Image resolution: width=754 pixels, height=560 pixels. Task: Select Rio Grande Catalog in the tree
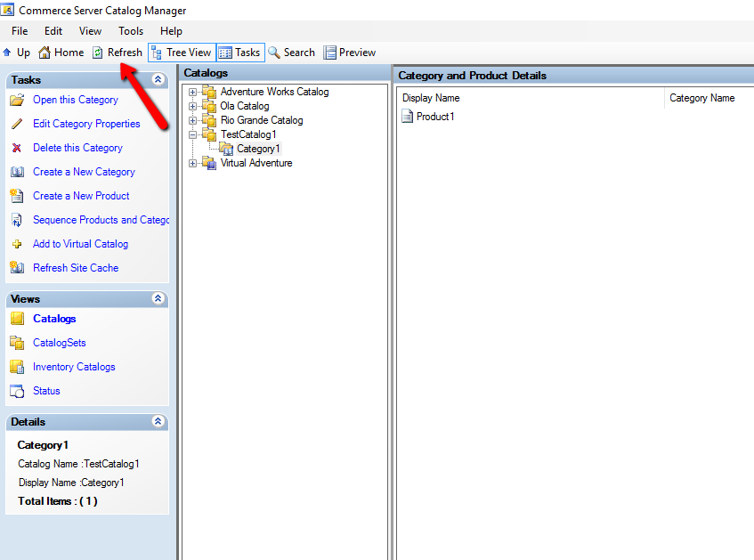pyautogui.click(x=262, y=120)
